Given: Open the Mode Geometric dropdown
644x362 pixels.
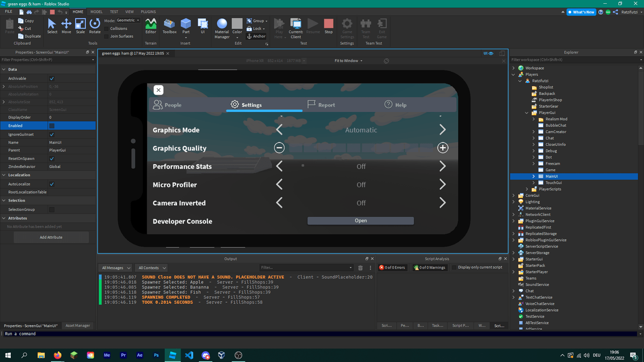Looking at the screenshot, I should click(x=128, y=21).
